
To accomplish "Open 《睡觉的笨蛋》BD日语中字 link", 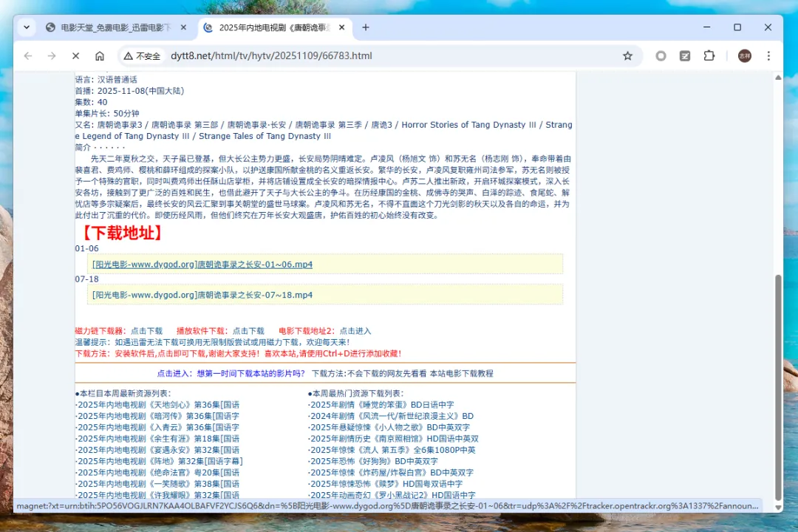I will tap(382, 405).
